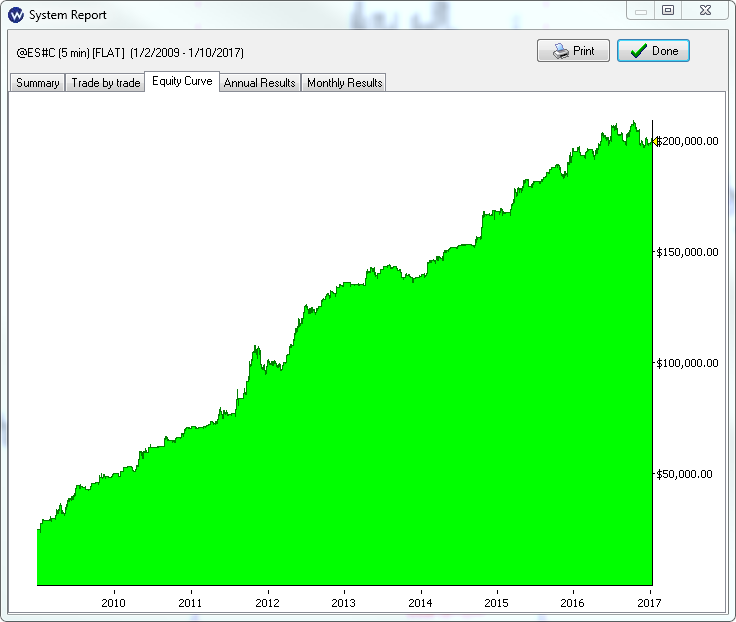Click the 2011 year label
This screenshot has height=622, width=736.
[190, 603]
